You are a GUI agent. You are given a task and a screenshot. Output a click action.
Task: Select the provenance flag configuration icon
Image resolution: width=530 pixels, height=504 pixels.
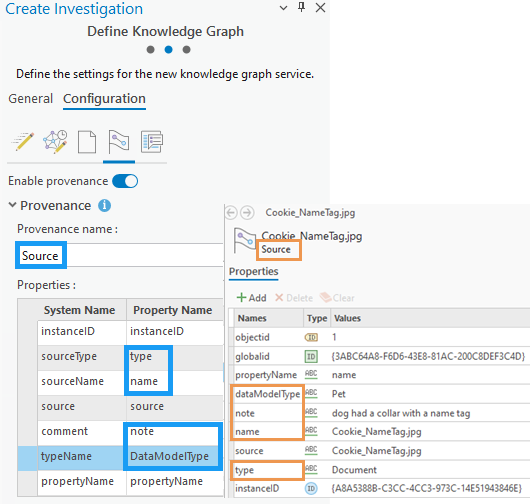click(x=119, y=142)
